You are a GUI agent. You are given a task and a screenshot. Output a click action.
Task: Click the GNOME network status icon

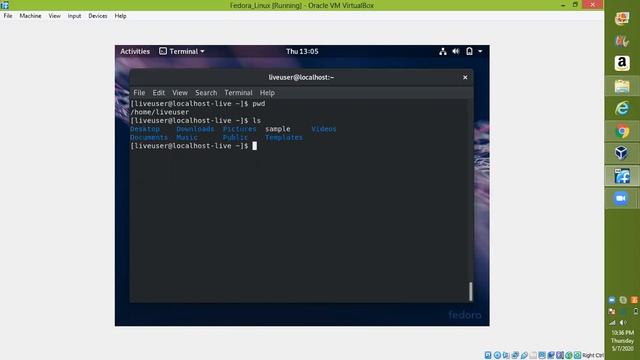(443, 51)
